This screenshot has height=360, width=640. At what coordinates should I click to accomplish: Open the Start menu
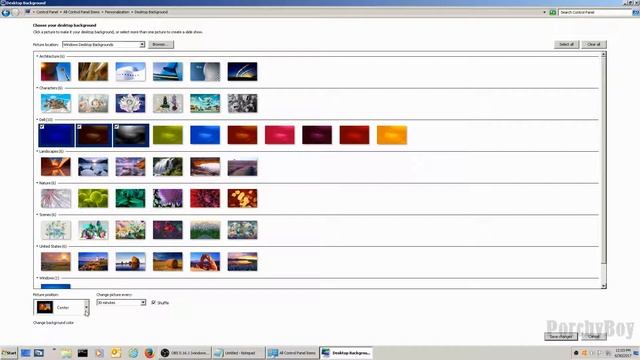(x=9, y=353)
